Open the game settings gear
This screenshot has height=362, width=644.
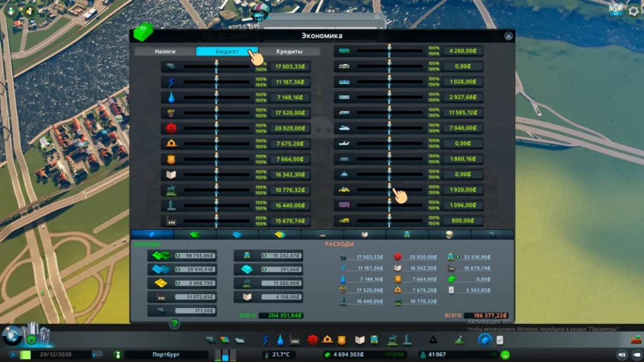tap(633, 11)
